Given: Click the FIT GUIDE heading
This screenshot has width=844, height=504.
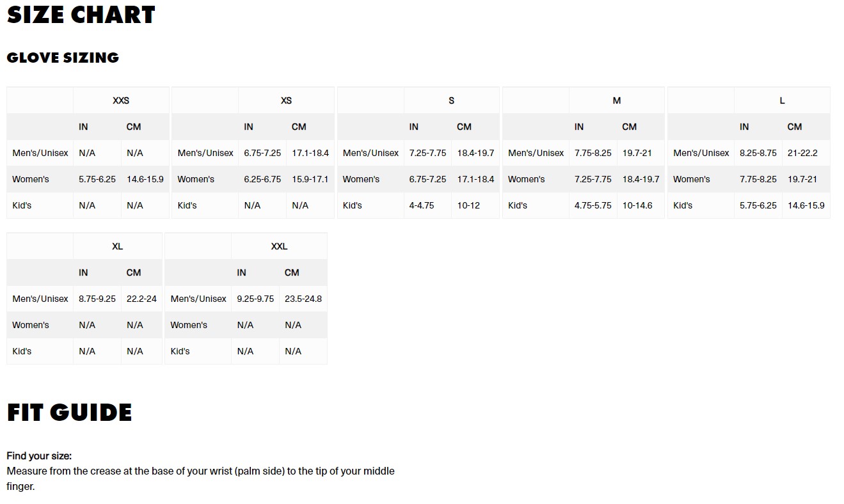Looking at the screenshot, I should 69,413.
